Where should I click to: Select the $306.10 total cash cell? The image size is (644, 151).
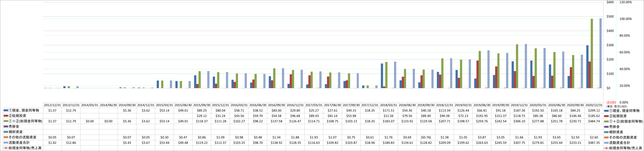(x=519, y=121)
